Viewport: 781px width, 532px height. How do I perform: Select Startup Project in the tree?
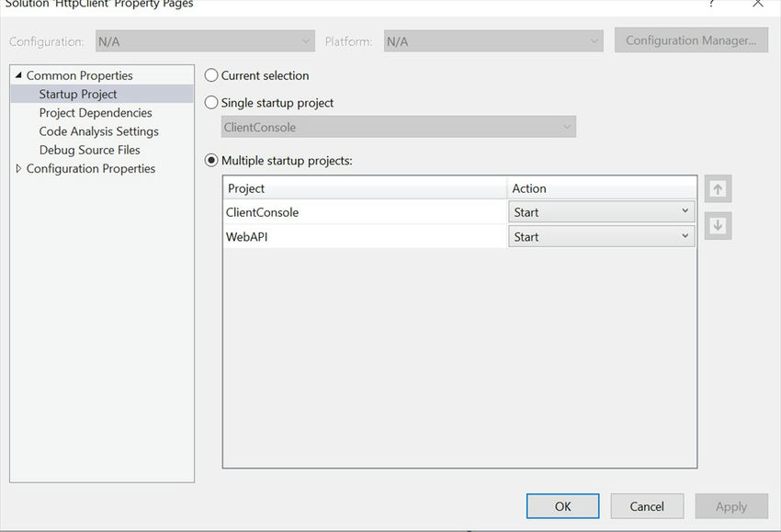pyautogui.click(x=78, y=94)
